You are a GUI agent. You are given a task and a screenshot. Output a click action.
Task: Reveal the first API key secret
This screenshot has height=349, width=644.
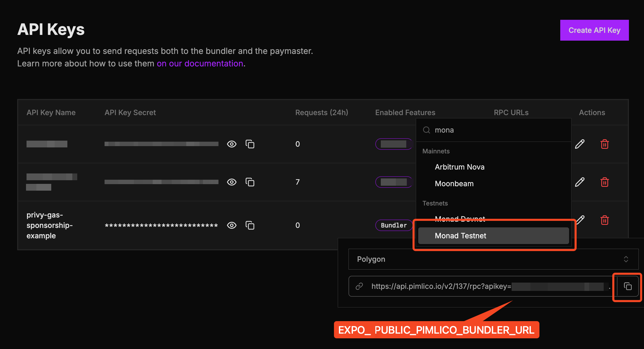(x=231, y=144)
